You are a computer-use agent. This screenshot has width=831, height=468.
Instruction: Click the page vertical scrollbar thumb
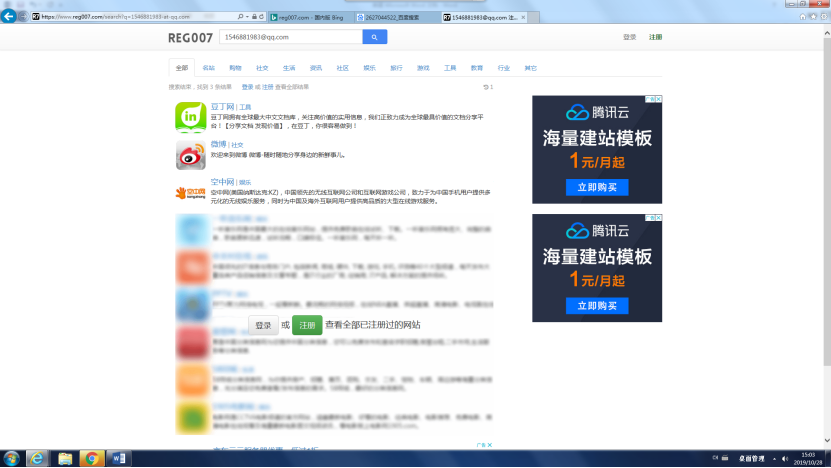(827, 201)
